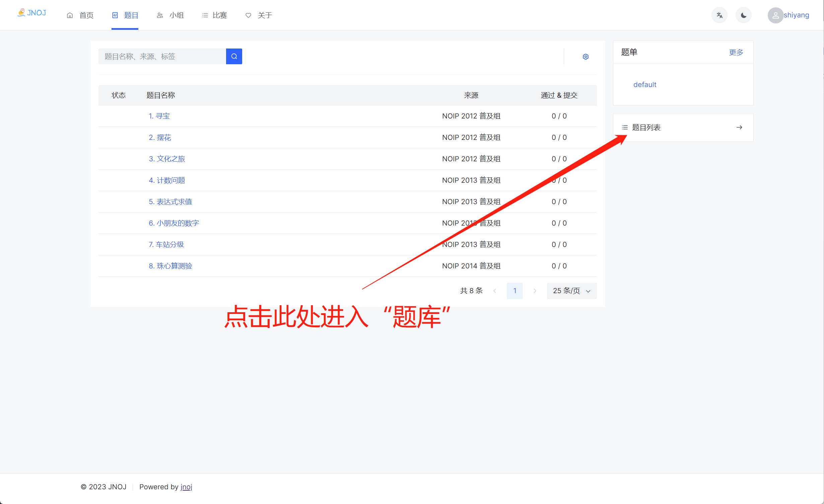The image size is (824, 504).
Task: Click NOIP 2012 普及组 in 寻宝 row
Action: pos(471,116)
